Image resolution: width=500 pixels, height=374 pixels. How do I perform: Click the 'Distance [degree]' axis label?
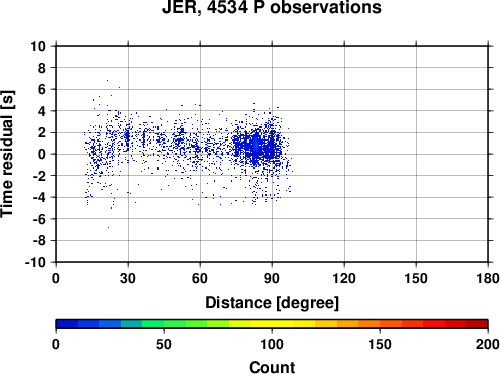click(272, 303)
